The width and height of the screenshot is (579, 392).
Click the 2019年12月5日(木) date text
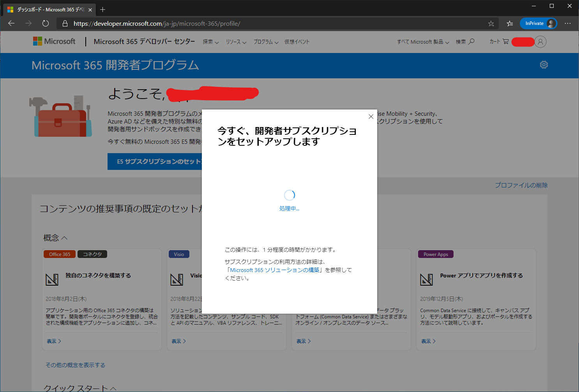pyautogui.click(x=441, y=299)
